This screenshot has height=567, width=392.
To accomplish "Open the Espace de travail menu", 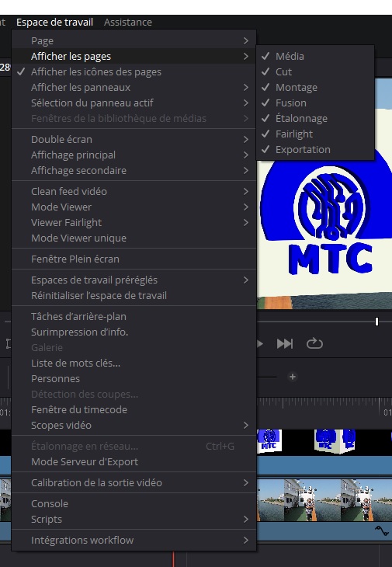I will tap(54, 22).
